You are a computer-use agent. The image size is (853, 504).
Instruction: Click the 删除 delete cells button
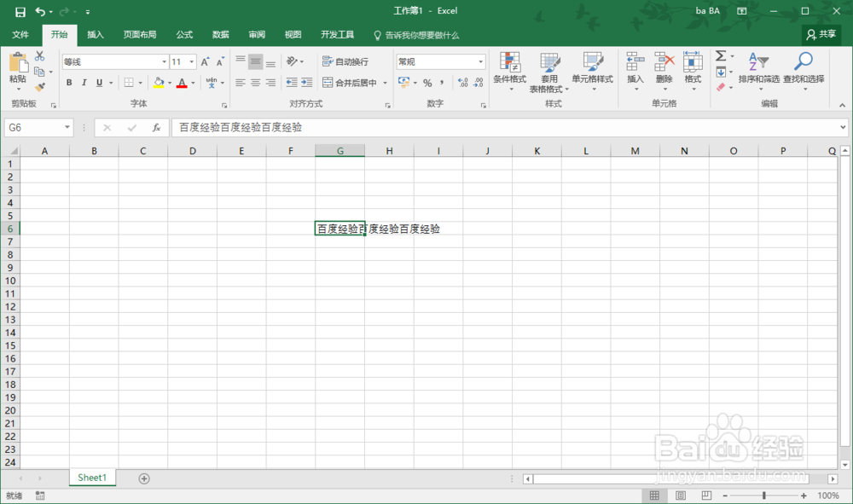click(x=664, y=72)
